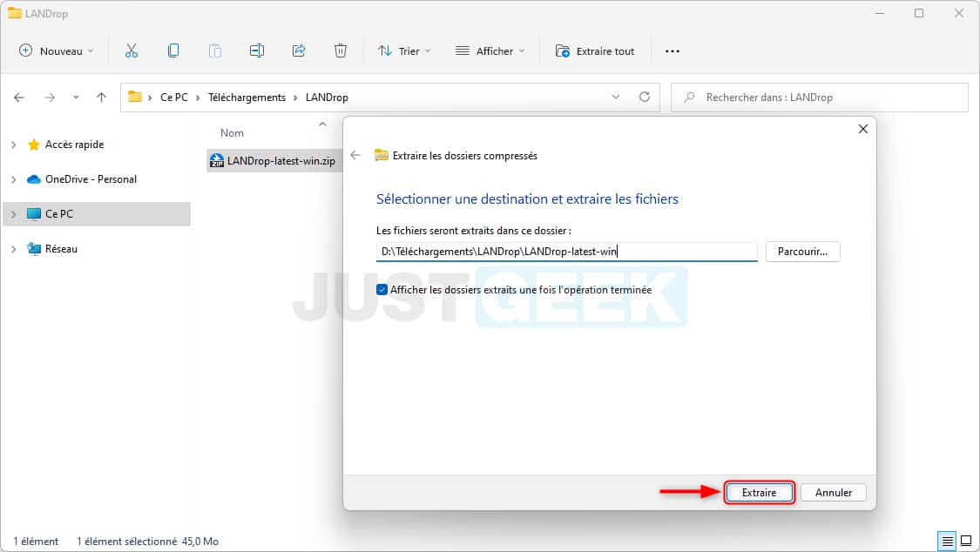Image resolution: width=980 pixels, height=552 pixels.
Task: Open recent locations chevron
Action: point(76,98)
